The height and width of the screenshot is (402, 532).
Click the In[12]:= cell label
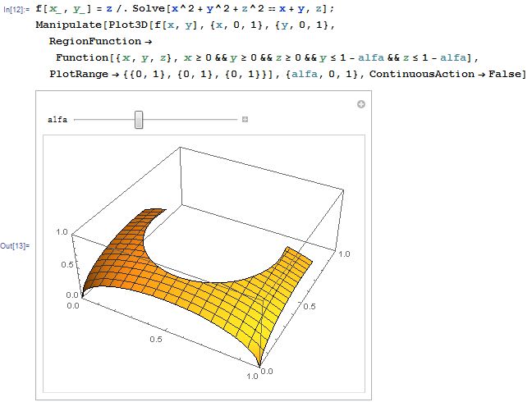(16, 10)
